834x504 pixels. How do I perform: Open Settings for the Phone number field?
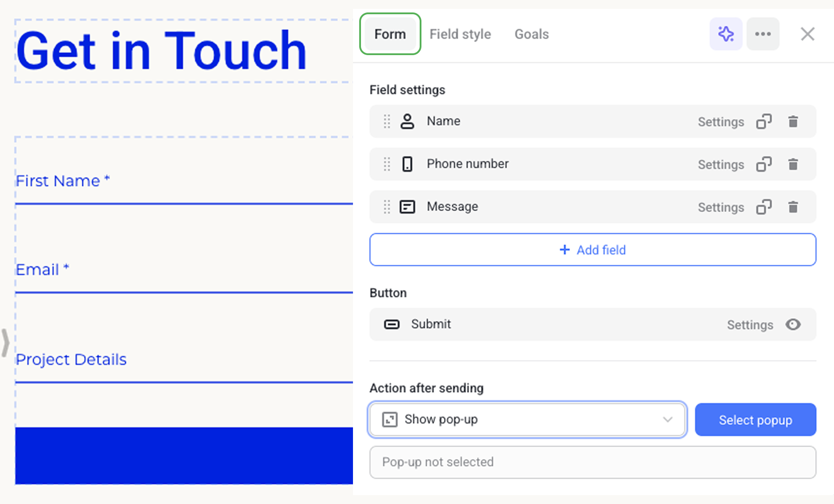(x=721, y=164)
